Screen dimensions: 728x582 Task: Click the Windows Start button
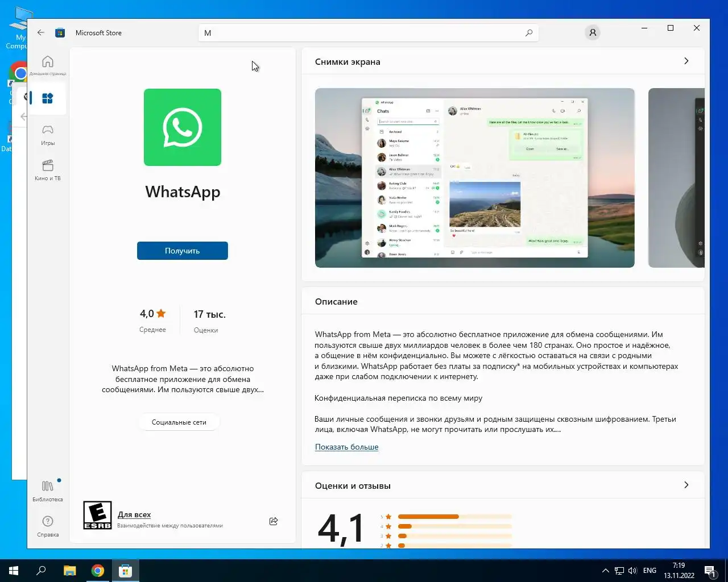click(x=14, y=571)
